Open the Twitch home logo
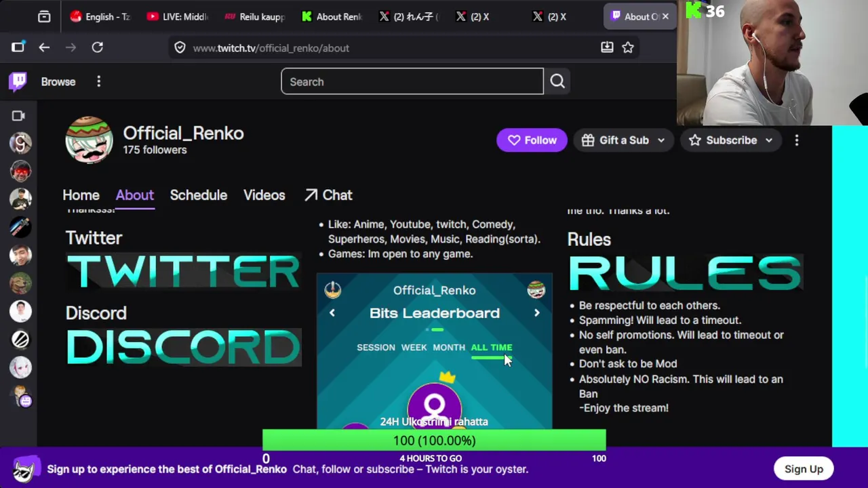 pos(18,81)
